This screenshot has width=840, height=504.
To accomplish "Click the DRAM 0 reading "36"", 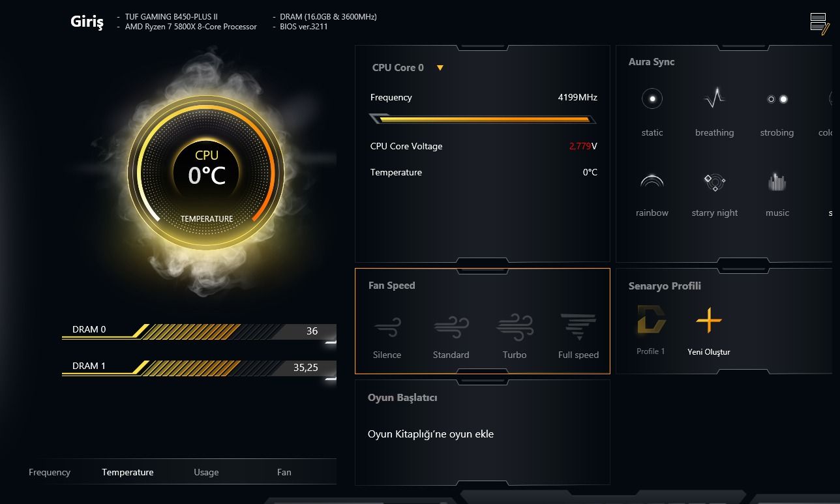I will 312,331.
